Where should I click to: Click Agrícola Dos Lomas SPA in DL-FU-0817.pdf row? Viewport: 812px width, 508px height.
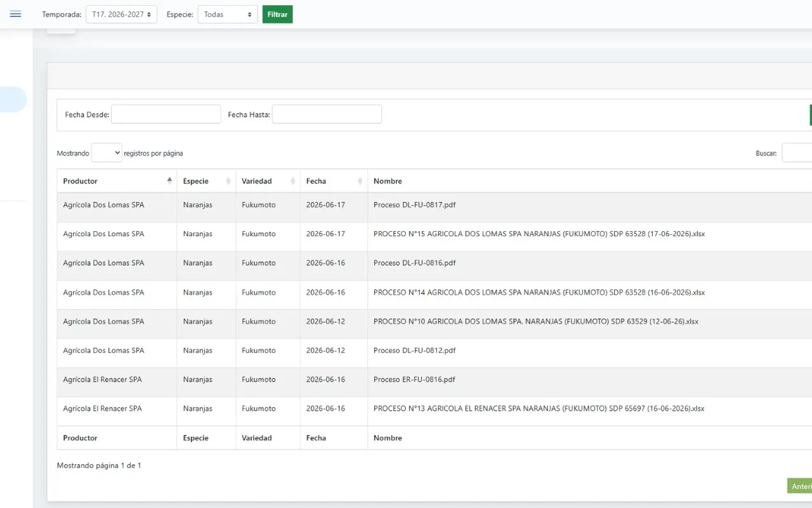pyautogui.click(x=103, y=205)
